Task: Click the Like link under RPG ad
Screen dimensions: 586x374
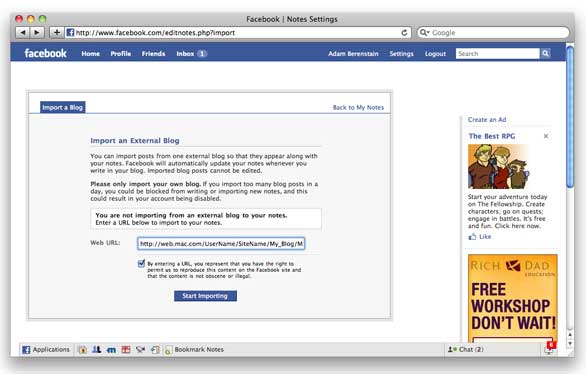Action: pyautogui.click(x=485, y=237)
